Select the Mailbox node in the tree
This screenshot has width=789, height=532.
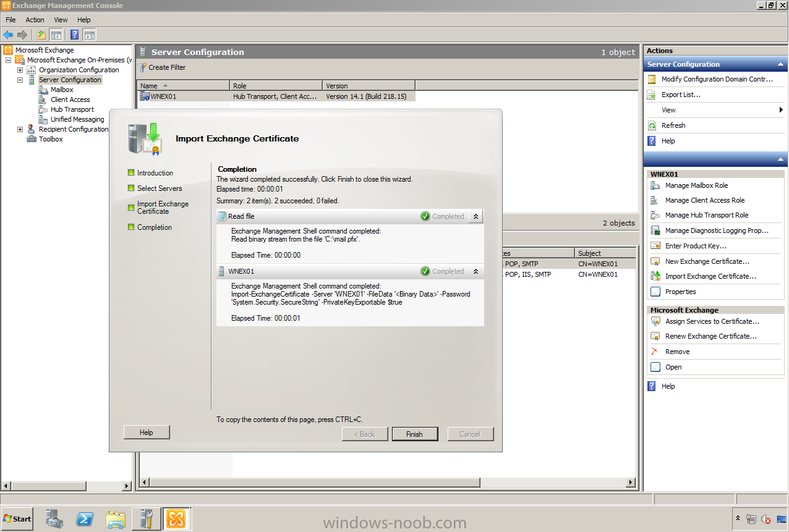click(62, 90)
